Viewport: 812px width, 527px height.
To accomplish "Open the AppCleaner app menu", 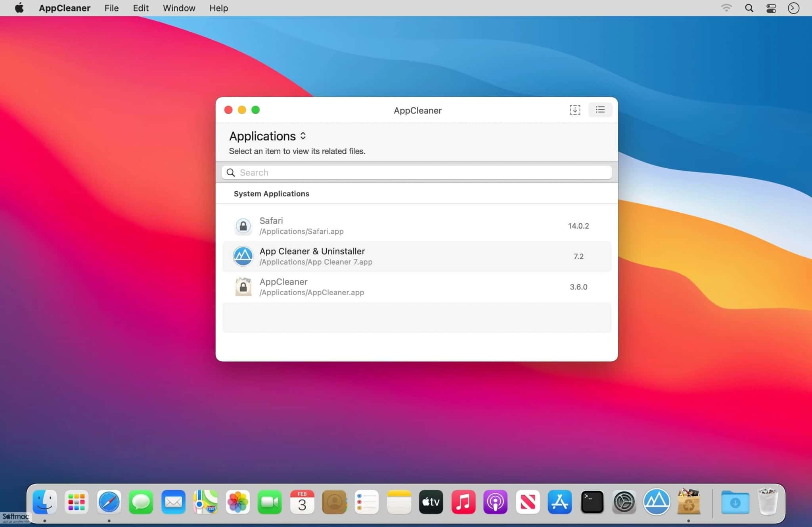I will (65, 8).
